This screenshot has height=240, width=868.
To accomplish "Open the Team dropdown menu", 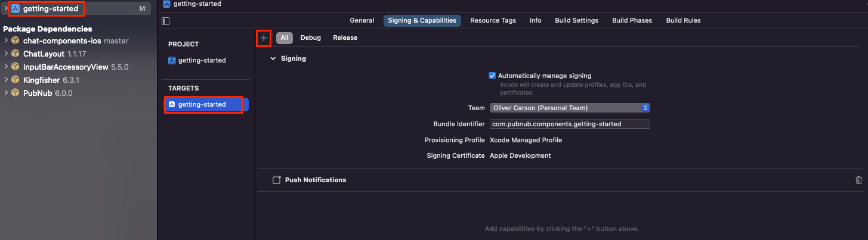I will click(x=569, y=108).
